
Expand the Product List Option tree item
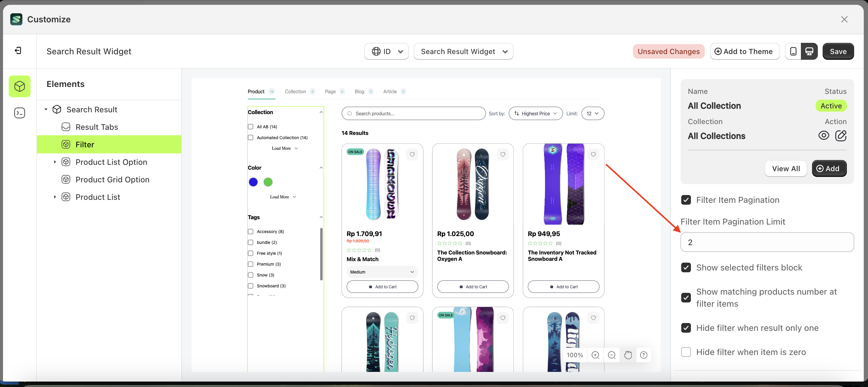tap(55, 162)
